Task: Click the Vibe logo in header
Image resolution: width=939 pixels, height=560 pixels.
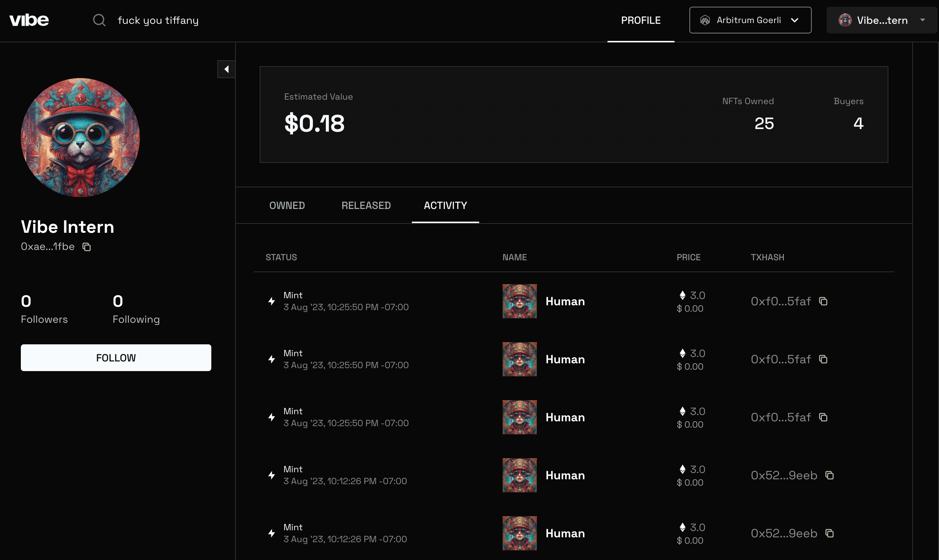Action: (x=29, y=20)
